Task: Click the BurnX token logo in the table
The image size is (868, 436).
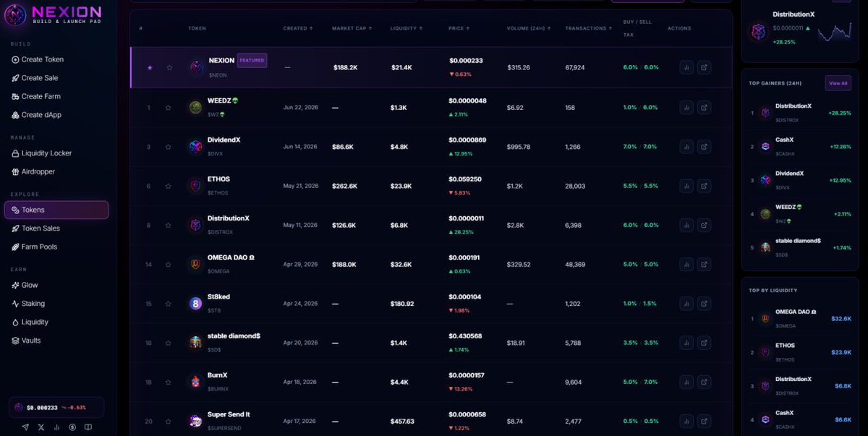Action: click(195, 382)
